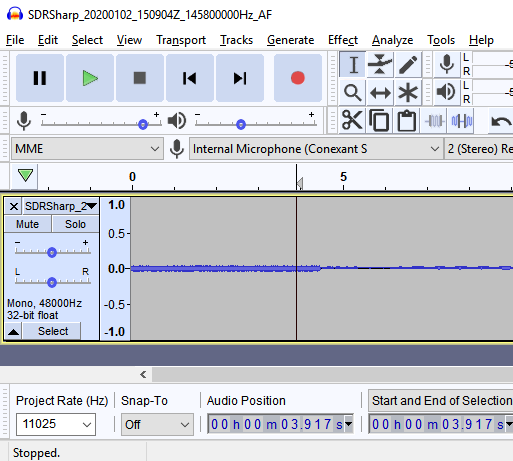Select the Draw (pencil) tool
The height and width of the screenshot is (461, 513).
click(408, 64)
